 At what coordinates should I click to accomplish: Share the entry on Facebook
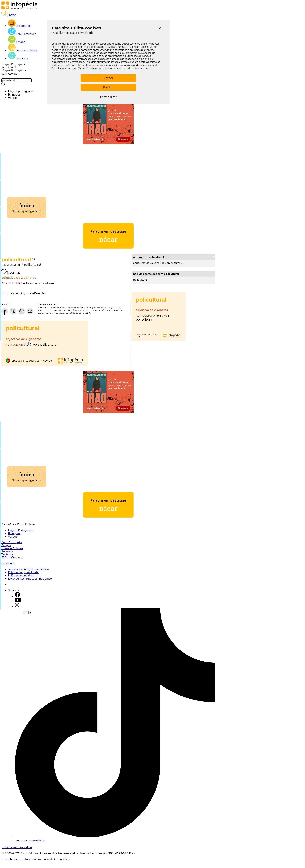pos(5,312)
